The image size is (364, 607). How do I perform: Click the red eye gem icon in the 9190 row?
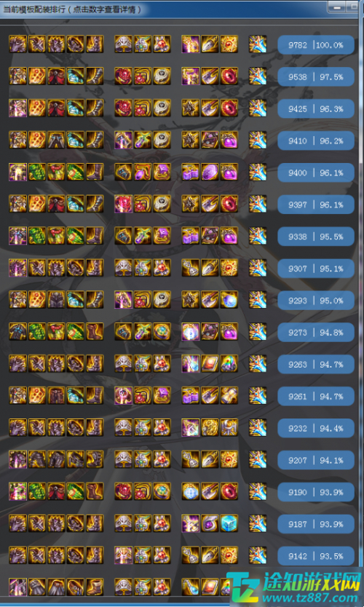tap(229, 491)
